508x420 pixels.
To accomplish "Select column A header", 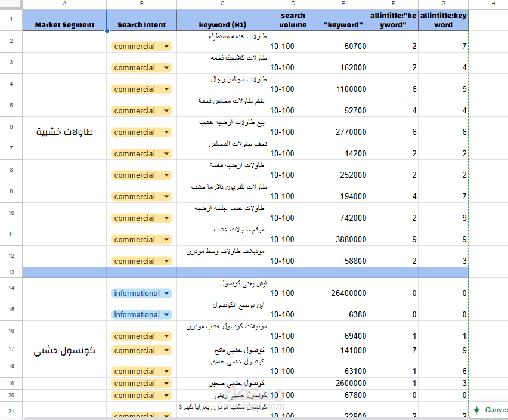I will [x=64, y=4].
